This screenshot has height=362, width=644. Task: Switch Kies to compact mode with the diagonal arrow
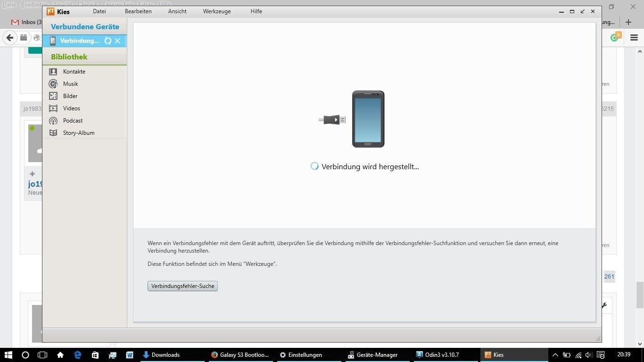pyautogui.click(x=583, y=11)
